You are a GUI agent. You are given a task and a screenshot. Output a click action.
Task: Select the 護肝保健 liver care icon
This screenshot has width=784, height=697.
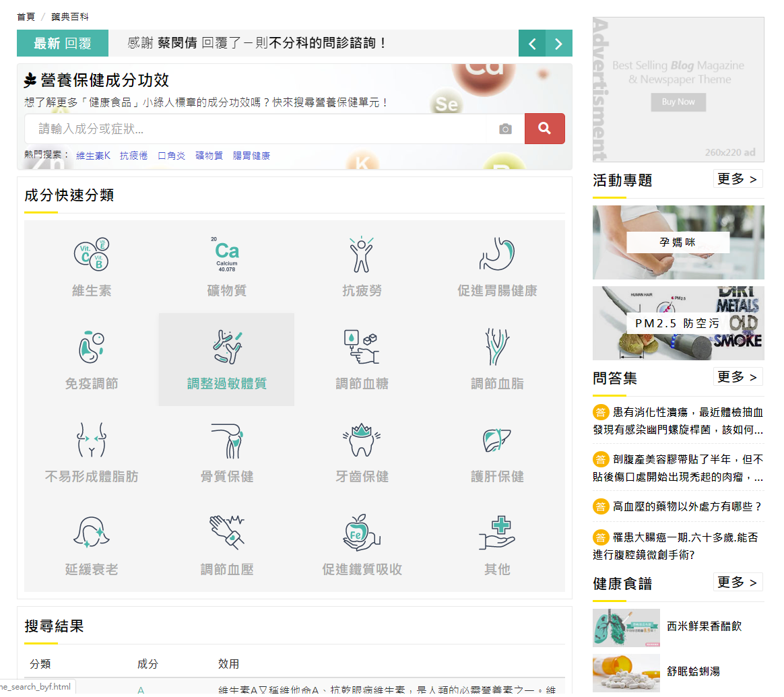click(497, 440)
